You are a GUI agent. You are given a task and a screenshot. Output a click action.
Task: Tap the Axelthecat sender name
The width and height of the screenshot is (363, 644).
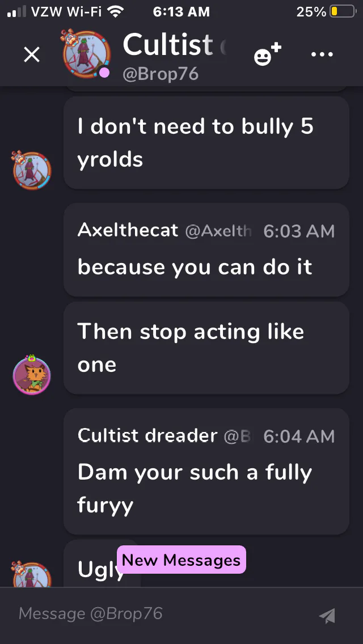point(128,230)
